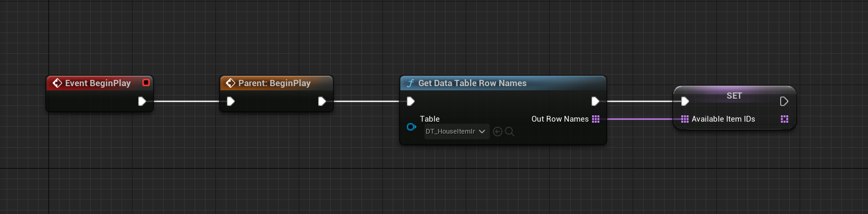Click the Event BeginPlay red delegate pin
868x214 pixels.
(x=146, y=82)
